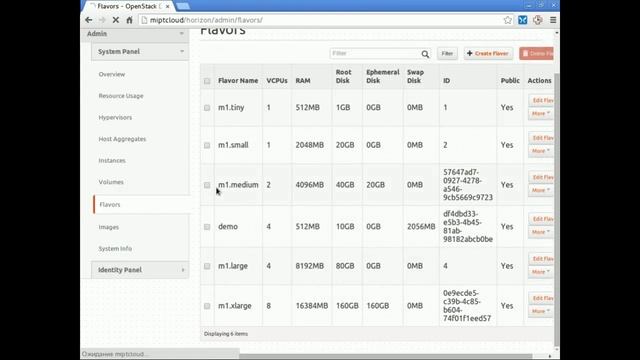Open the More dropdown for m1.small
The width and height of the screenshot is (640, 360).
pyautogui.click(x=540, y=151)
